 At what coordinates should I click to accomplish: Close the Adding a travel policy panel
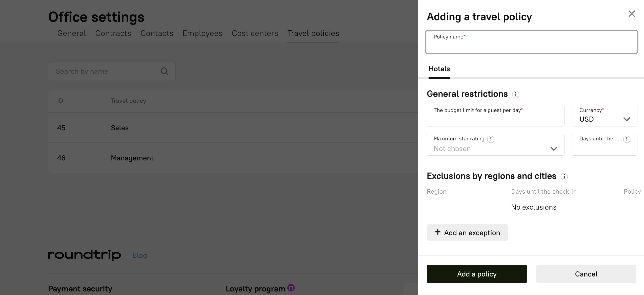632,14
